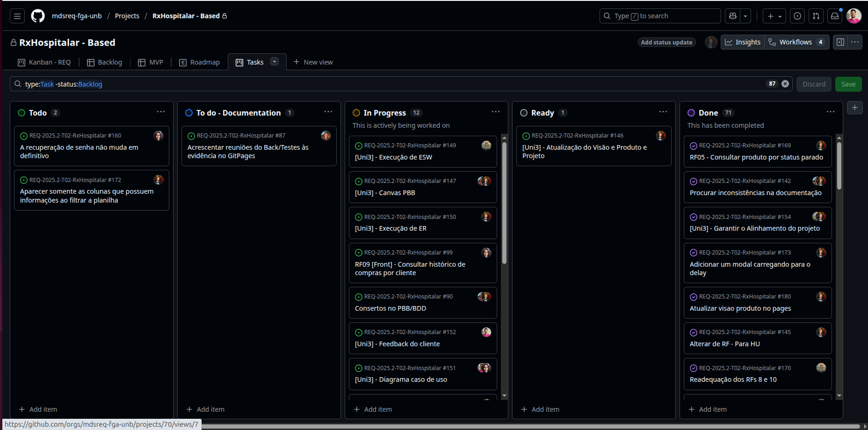Open the In Progress column menu
The width and height of the screenshot is (868, 430).
coord(495,112)
